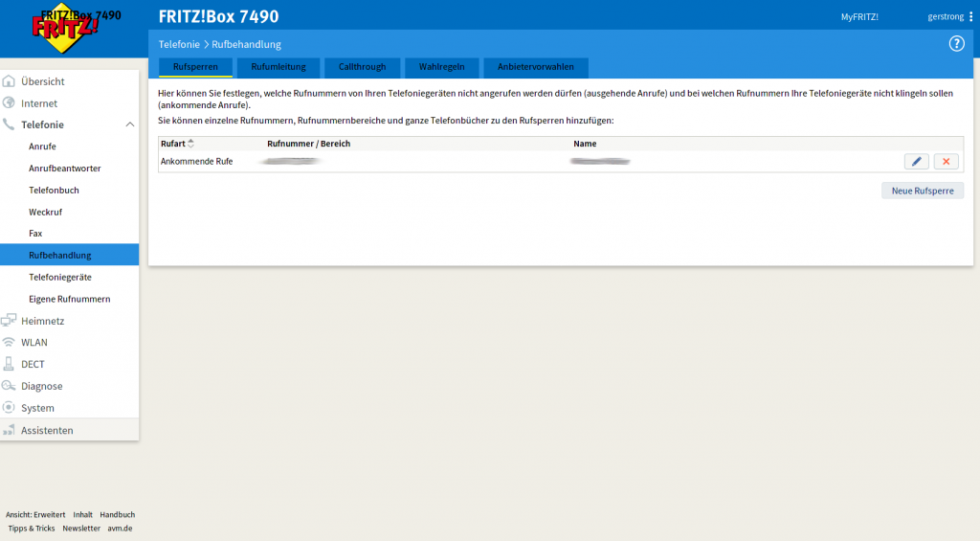This screenshot has height=541, width=980.
Task: Click the Ankommende Rufe table cell
Action: tap(197, 162)
